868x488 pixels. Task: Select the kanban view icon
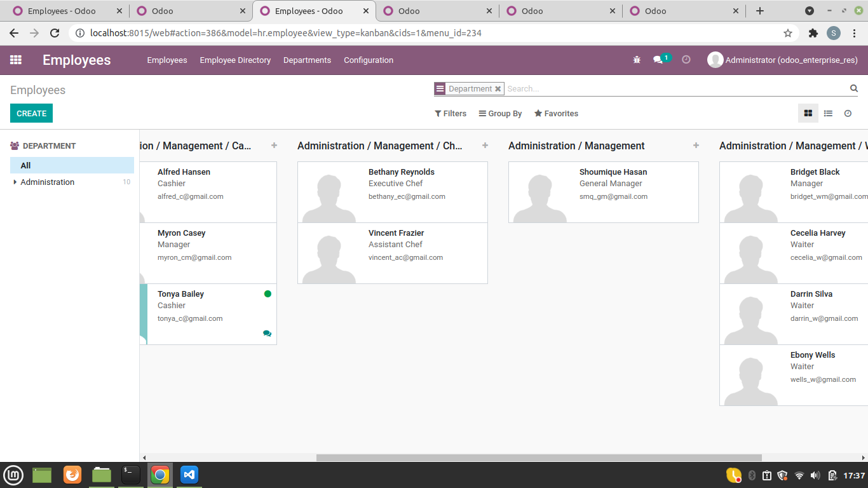pos(808,113)
